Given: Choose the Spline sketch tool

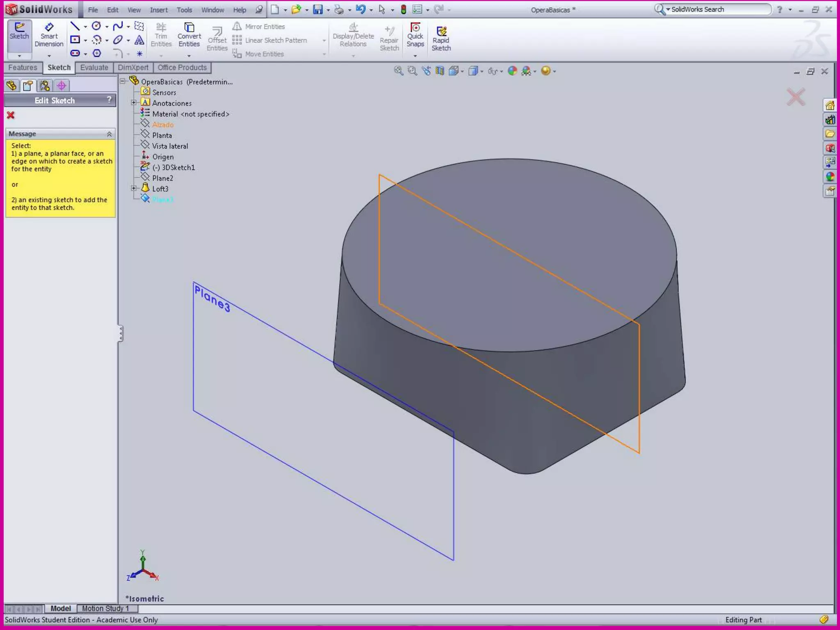Looking at the screenshot, I should pyautogui.click(x=118, y=26).
